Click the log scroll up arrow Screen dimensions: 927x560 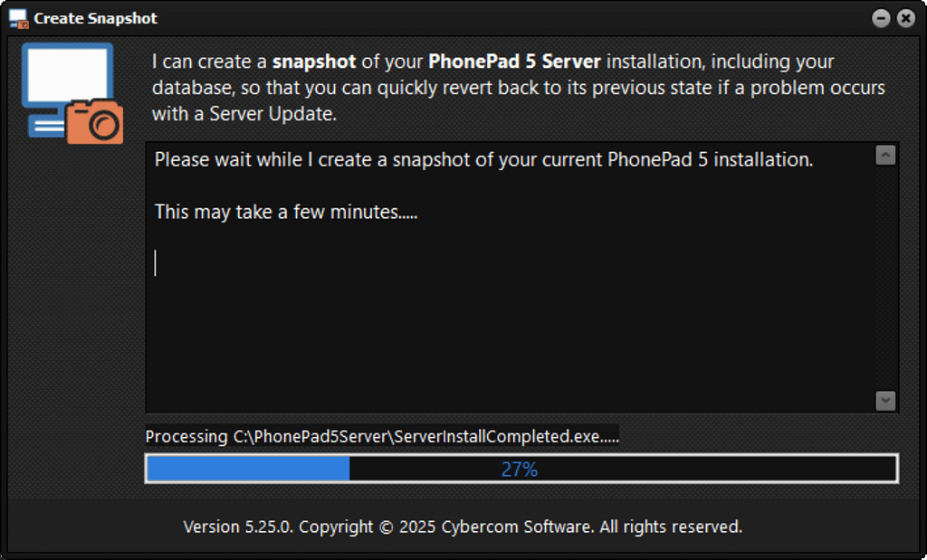[x=885, y=156]
